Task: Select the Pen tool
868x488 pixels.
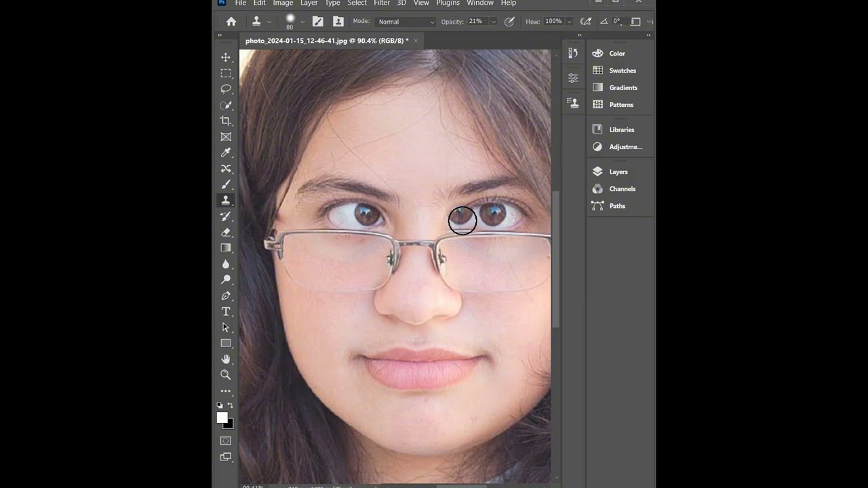Action: [226, 296]
